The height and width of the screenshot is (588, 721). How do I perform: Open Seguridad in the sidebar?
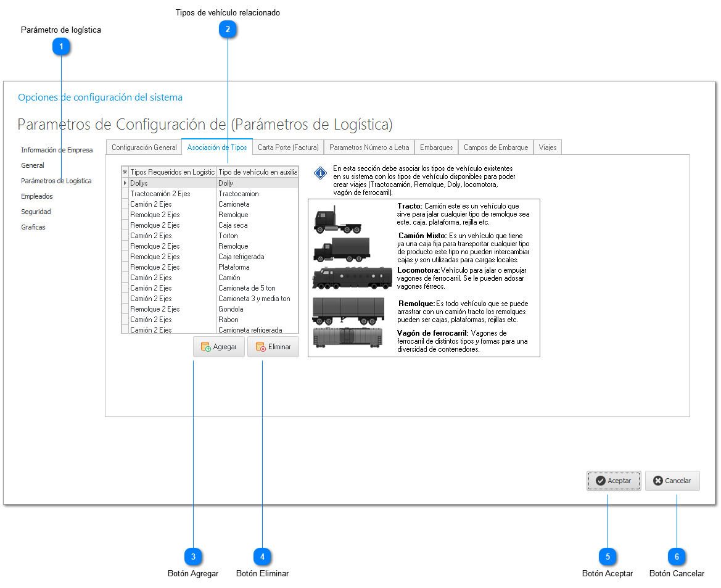coord(36,212)
